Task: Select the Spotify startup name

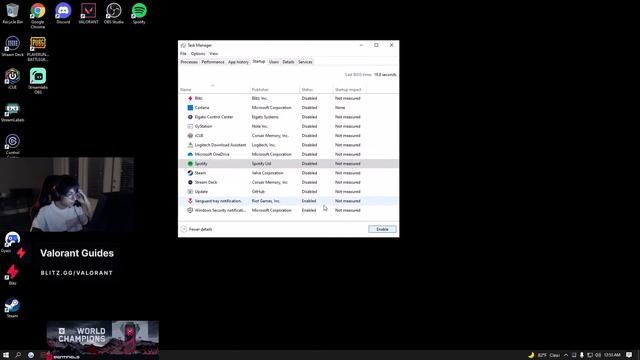Action: click(x=201, y=164)
